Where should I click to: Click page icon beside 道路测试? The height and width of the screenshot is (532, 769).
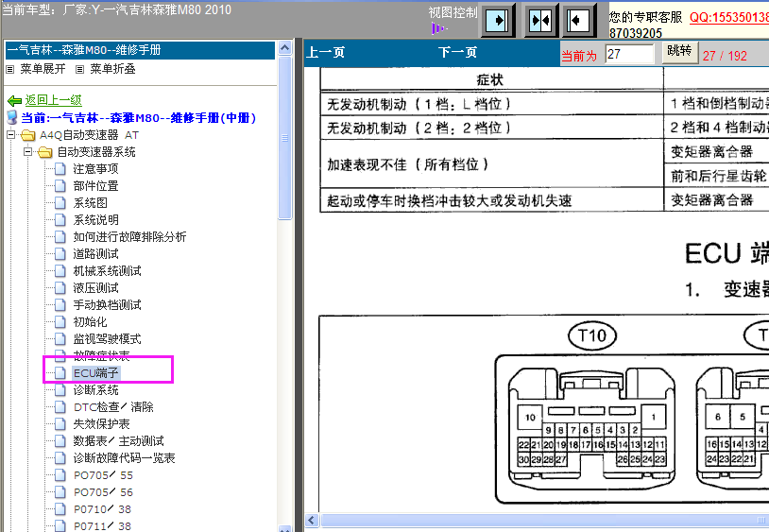pyautogui.click(x=60, y=254)
